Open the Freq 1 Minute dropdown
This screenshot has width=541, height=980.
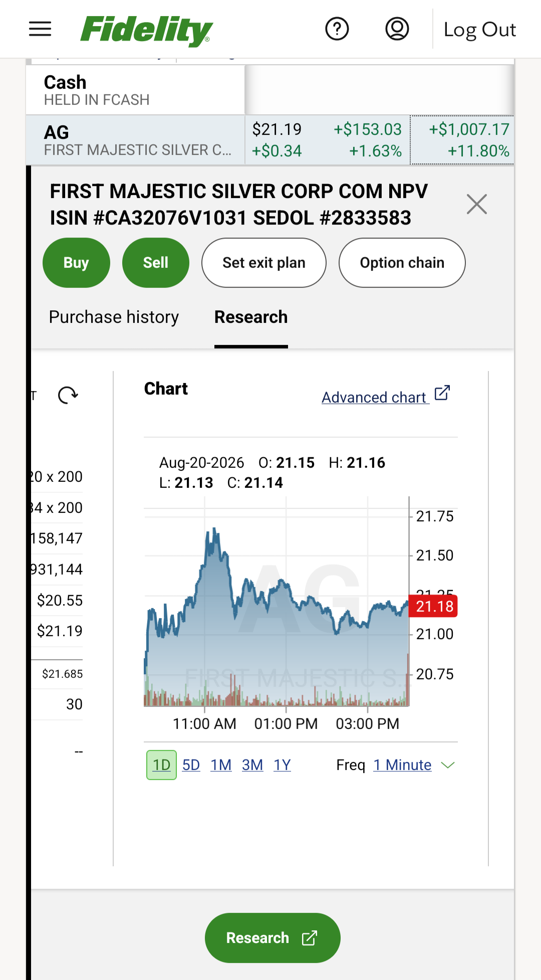(x=402, y=765)
